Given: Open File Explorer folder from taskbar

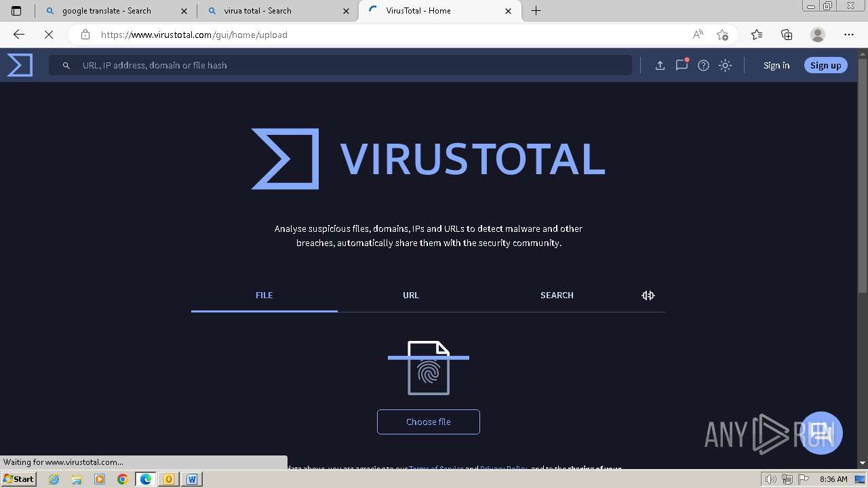Looking at the screenshot, I should point(77,479).
